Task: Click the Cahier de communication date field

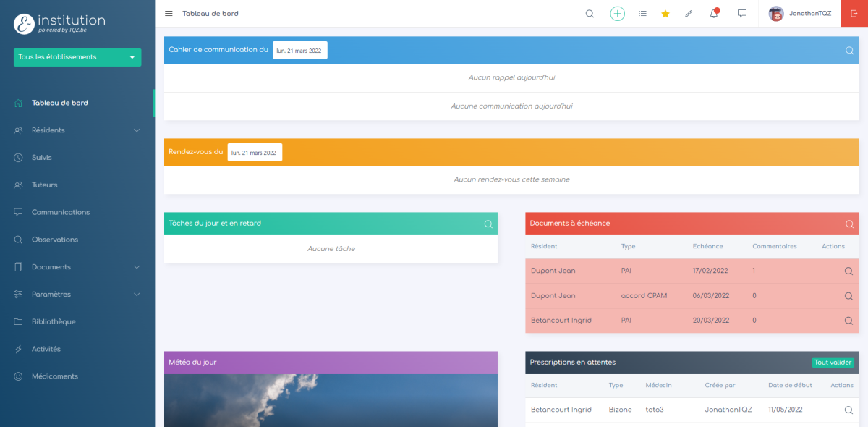Action: tap(299, 51)
